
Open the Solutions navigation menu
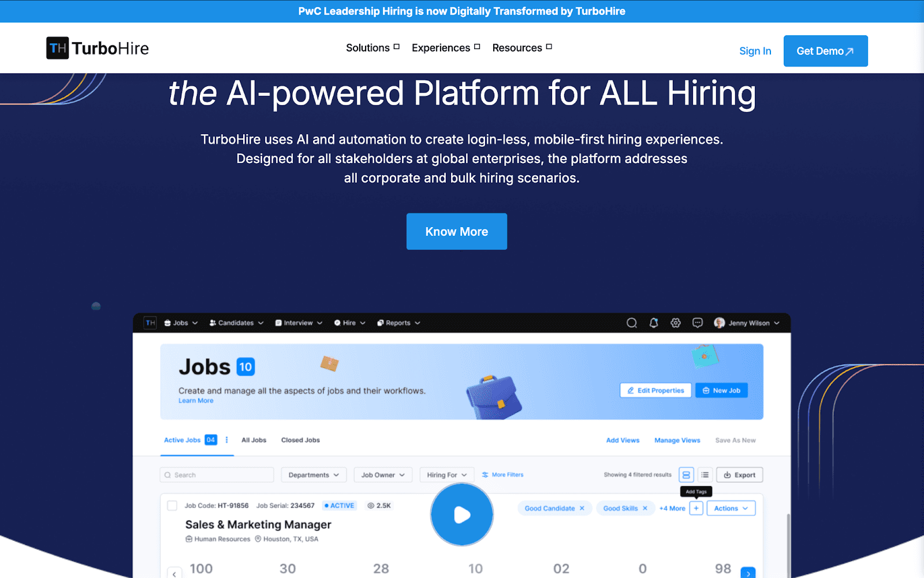tap(372, 48)
